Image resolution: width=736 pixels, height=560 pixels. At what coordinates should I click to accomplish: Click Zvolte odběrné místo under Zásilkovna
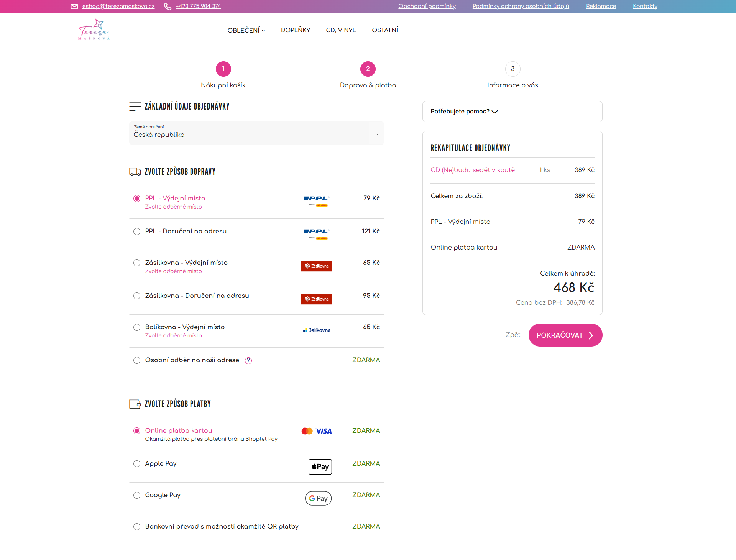point(173,271)
